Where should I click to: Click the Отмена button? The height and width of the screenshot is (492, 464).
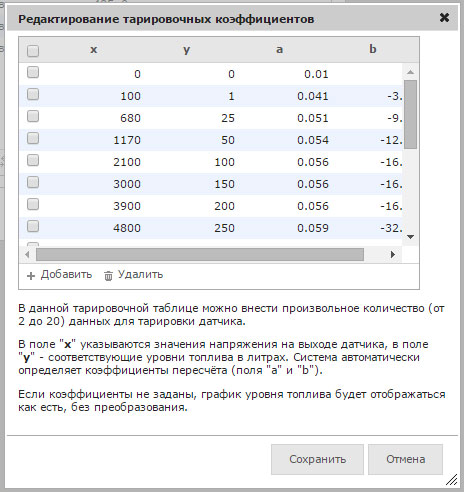405,459
